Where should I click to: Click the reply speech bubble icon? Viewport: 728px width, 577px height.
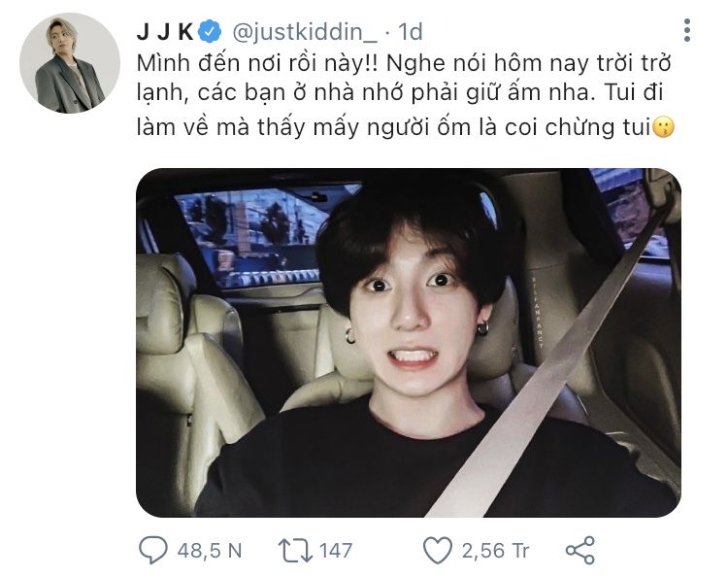click(x=152, y=550)
